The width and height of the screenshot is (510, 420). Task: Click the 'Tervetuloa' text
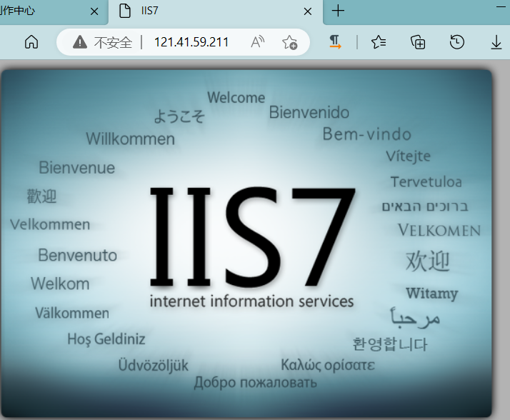(426, 182)
